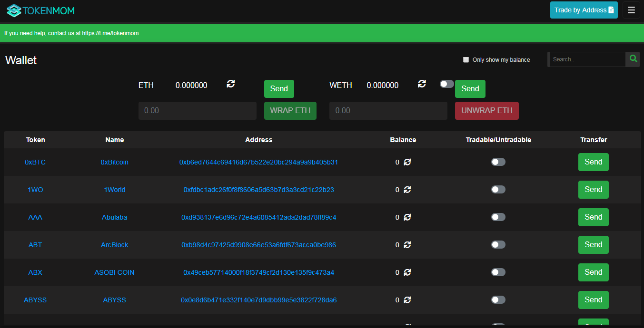This screenshot has width=644, height=328.
Task: Click WRAP ETH button
Action: (x=290, y=111)
